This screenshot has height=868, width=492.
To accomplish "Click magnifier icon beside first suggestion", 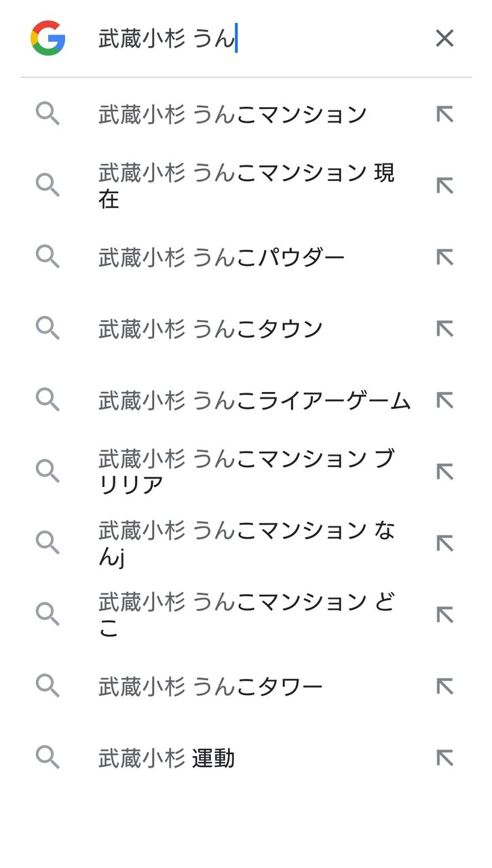I will pyautogui.click(x=48, y=115).
